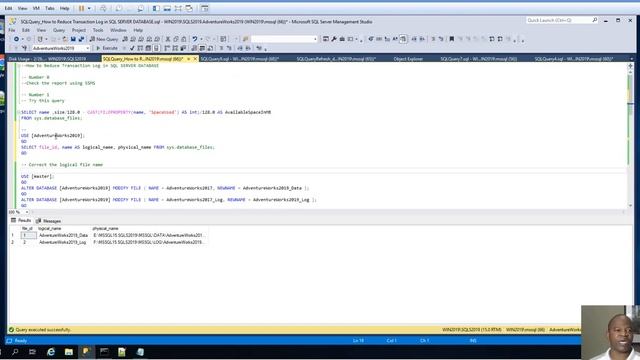Click the New Query toolbar button
The width and height of the screenshot is (640, 360).
tap(104, 39)
